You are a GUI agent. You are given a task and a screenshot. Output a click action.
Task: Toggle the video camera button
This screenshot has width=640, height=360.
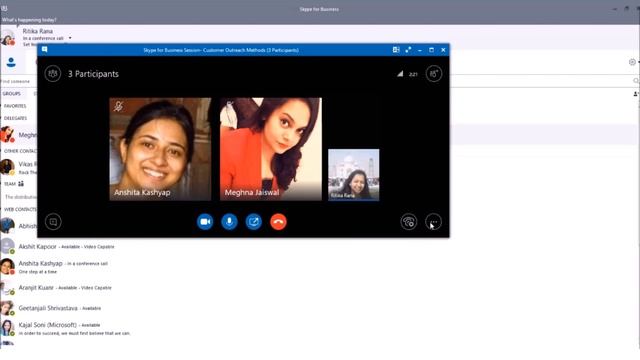point(205,222)
